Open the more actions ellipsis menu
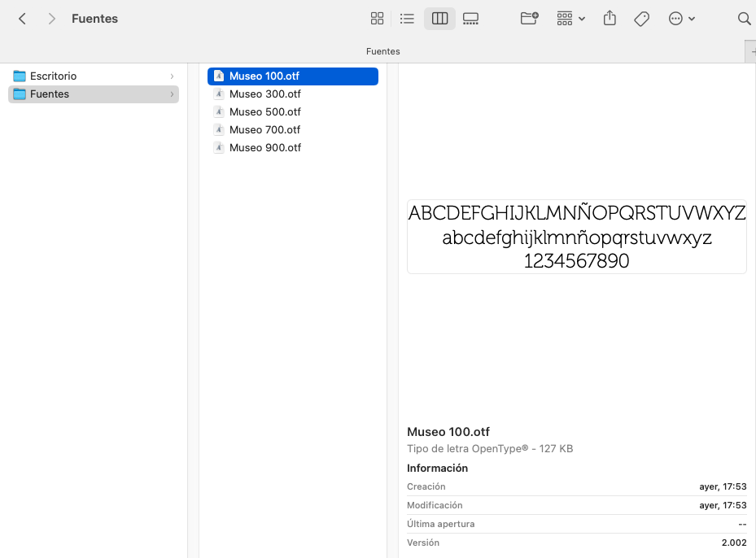The image size is (756, 558). click(x=681, y=19)
